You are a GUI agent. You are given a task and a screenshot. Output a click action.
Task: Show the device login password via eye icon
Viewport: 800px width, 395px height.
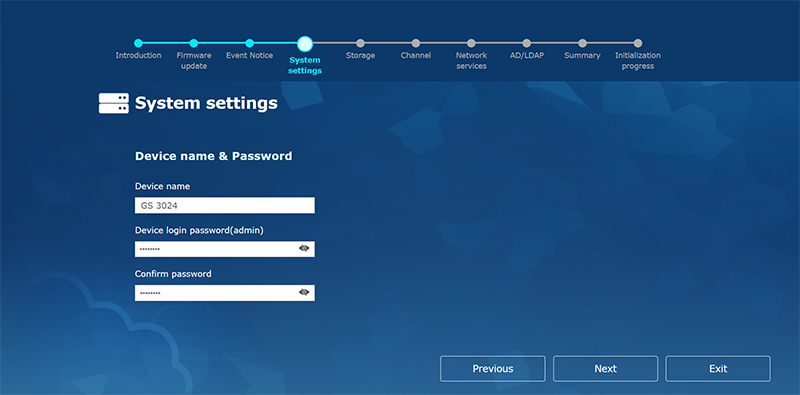point(304,249)
